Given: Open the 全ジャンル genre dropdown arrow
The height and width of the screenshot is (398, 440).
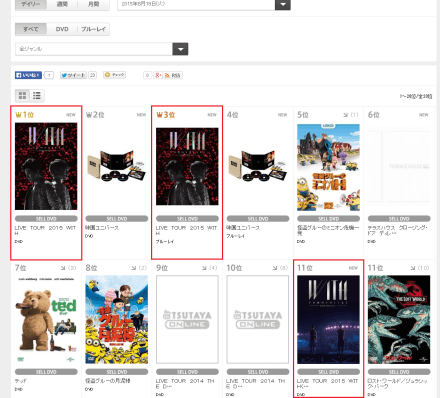Looking at the screenshot, I should click(180, 49).
